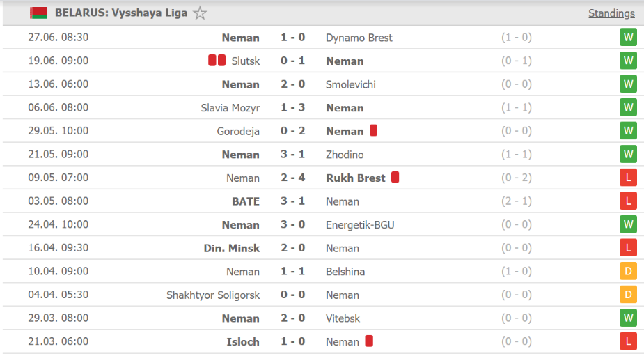Click the red cards next to Slutsk
644x356 pixels.
tap(217, 61)
